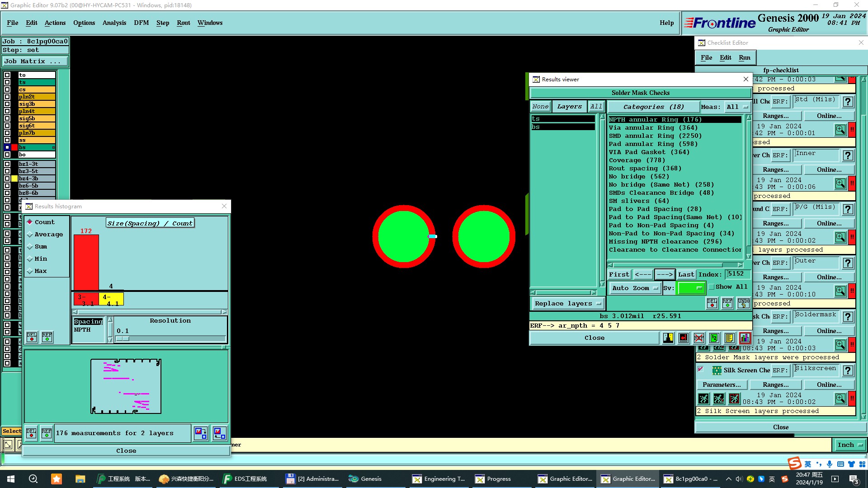Screen dimensions: 868x488
Task: Click question mark help for Silkscreen ERF
Action: click(x=848, y=371)
